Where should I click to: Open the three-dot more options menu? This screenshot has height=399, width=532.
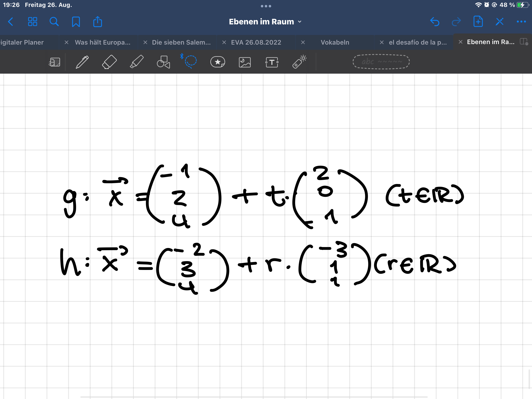(x=521, y=22)
